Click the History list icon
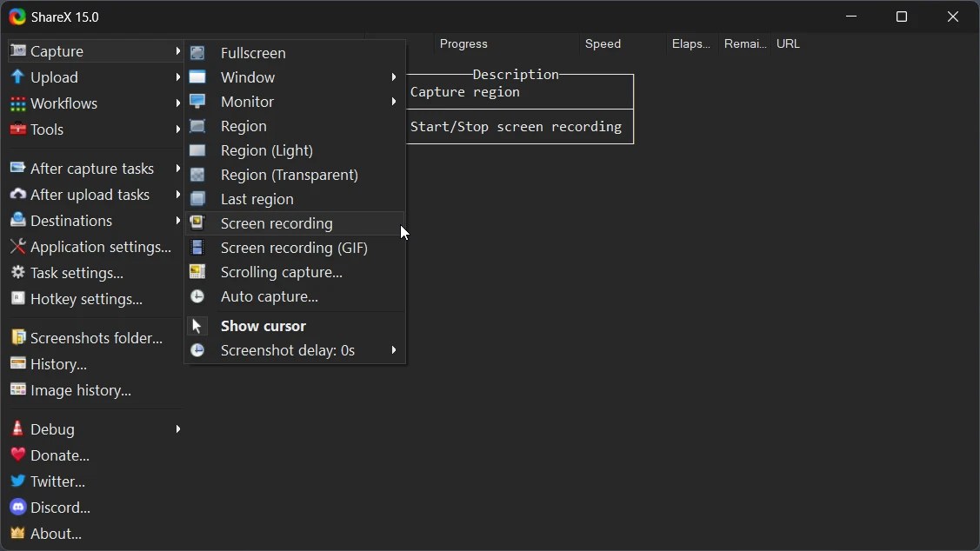980x551 pixels. tap(18, 363)
